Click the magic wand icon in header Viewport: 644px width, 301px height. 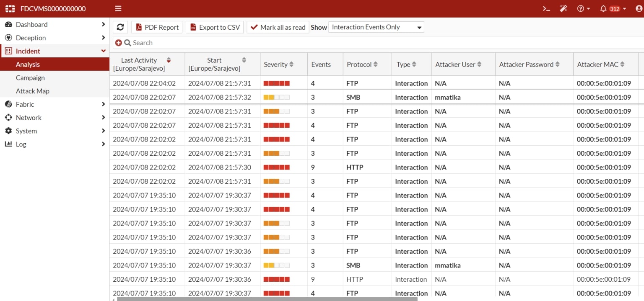[x=563, y=8]
